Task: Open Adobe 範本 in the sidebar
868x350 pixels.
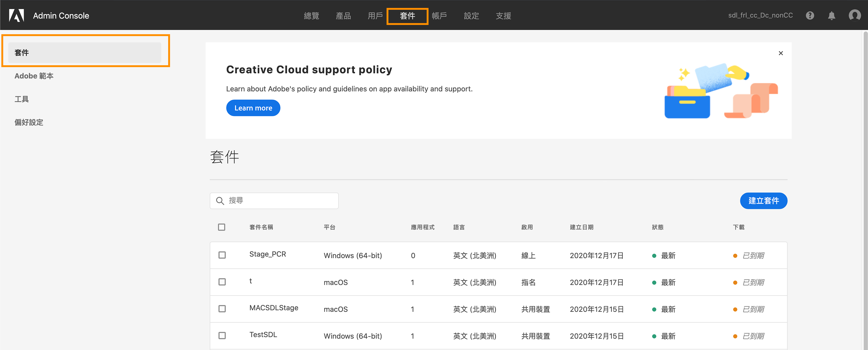Action: pos(34,76)
